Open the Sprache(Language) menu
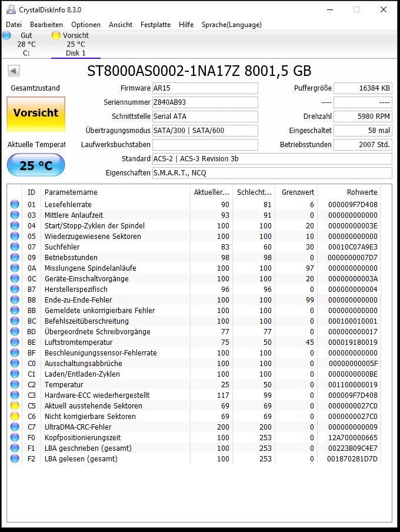The image size is (400, 532). pyautogui.click(x=231, y=25)
